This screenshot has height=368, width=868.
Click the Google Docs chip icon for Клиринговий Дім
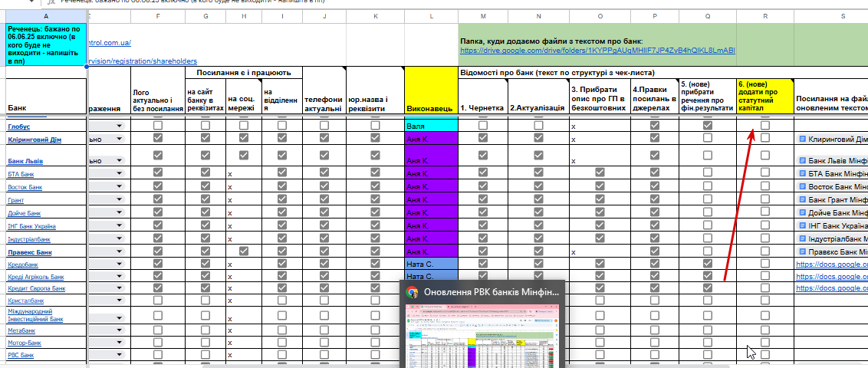[802, 139]
